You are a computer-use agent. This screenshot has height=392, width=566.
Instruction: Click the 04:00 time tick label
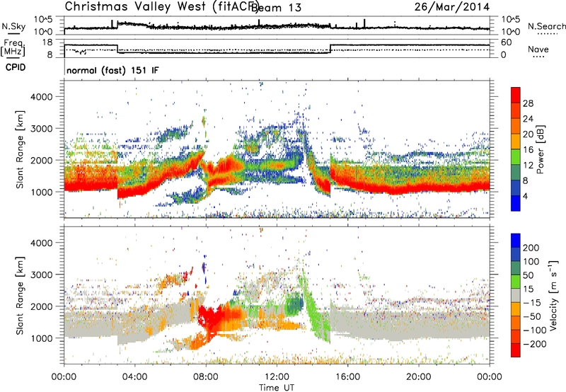click(x=134, y=377)
